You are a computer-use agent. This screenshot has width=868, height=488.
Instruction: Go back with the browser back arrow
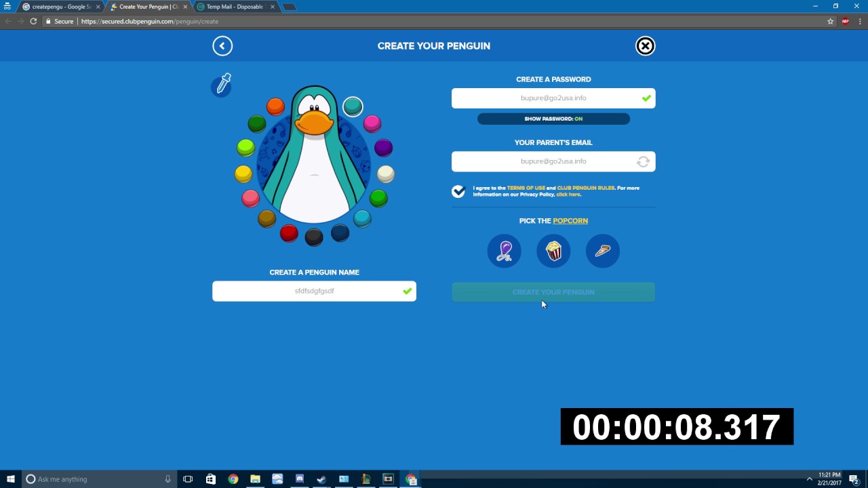click(8, 21)
